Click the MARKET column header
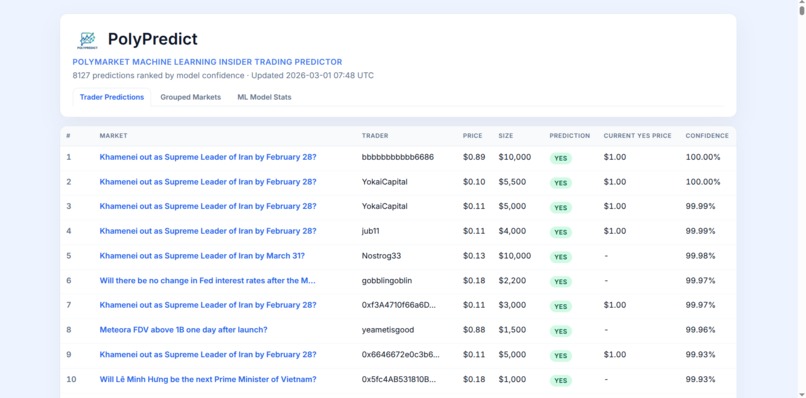This screenshot has width=806, height=398. click(x=114, y=136)
